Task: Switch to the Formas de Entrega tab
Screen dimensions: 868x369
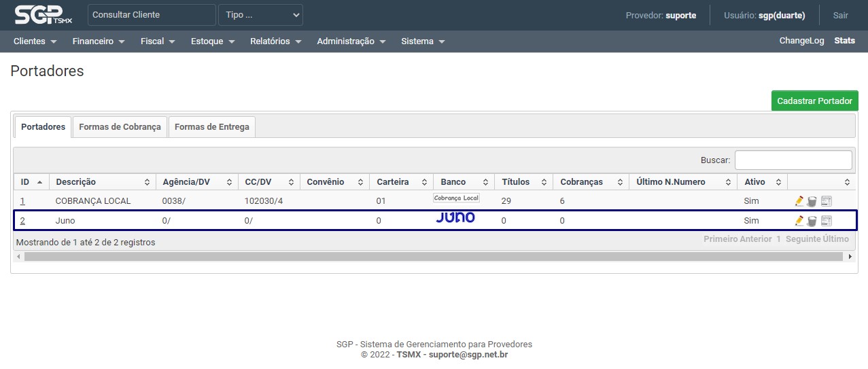Action: 212,127
